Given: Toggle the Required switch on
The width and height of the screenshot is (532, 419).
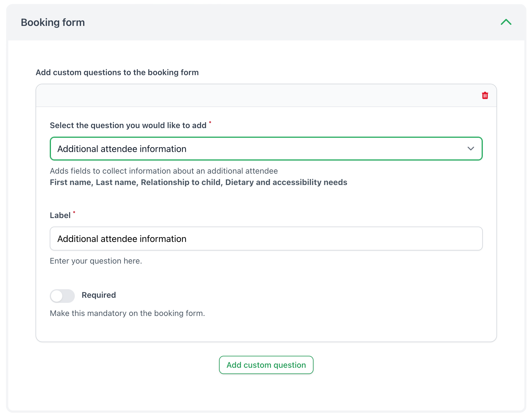Looking at the screenshot, I should [62, 296].
